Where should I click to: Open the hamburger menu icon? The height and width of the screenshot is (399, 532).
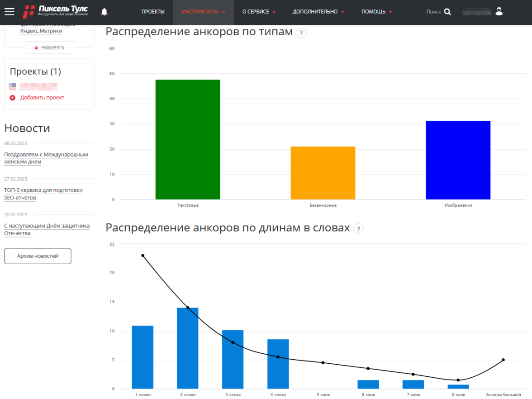click(x=9, y=12)
